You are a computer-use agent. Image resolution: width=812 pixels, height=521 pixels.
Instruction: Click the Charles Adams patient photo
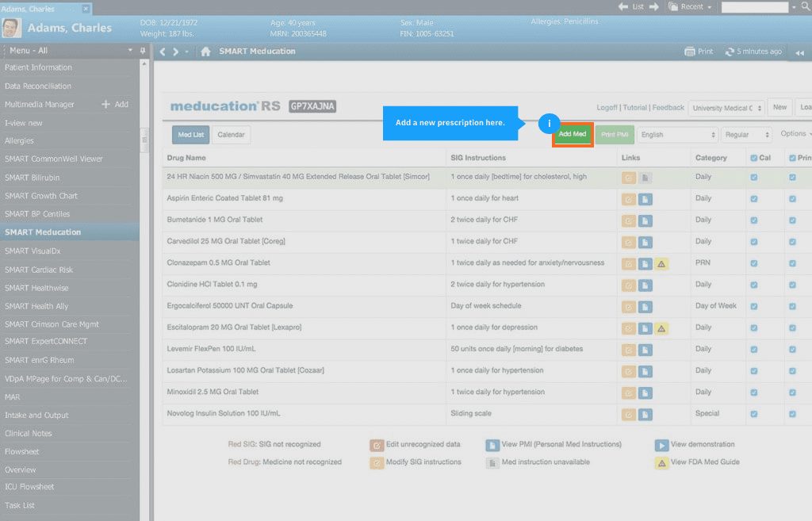coord(11,28)
